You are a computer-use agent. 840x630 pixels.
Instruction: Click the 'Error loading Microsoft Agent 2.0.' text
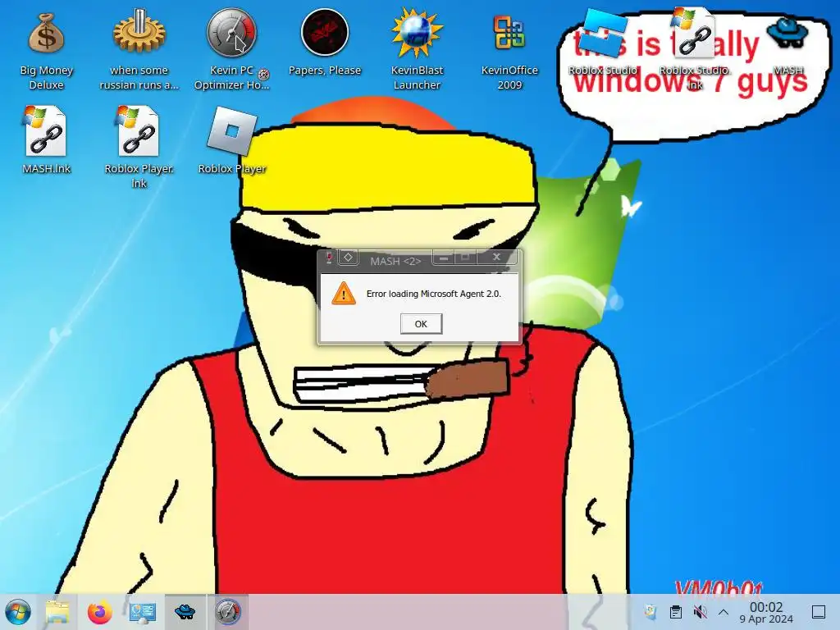[433, 294]
